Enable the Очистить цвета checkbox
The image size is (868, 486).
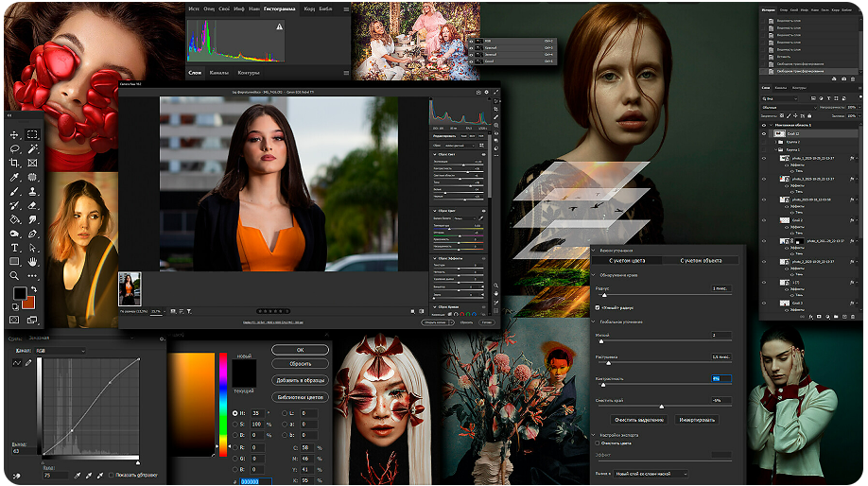pos(597,443)
